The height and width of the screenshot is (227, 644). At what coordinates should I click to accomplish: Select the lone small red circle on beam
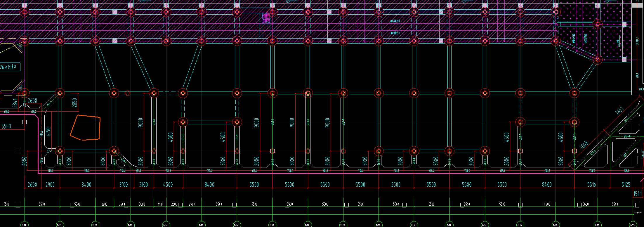point(127,93)
